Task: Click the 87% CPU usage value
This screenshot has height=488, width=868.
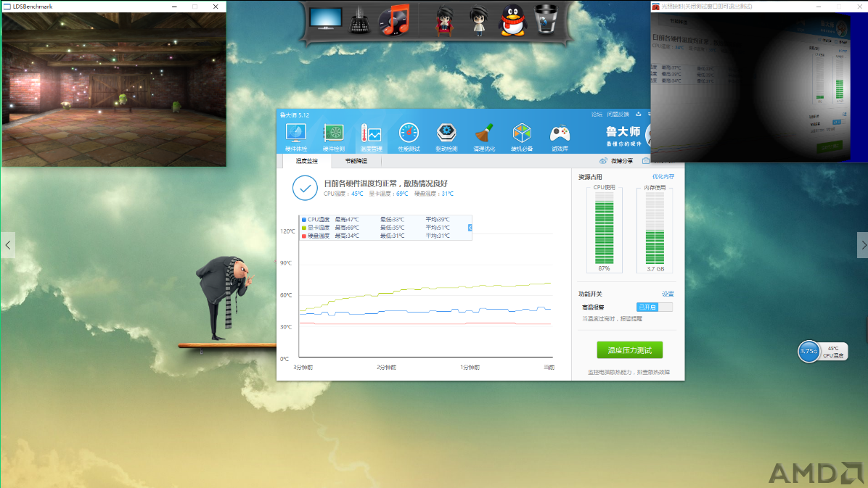Action: [x=604, y=268]
